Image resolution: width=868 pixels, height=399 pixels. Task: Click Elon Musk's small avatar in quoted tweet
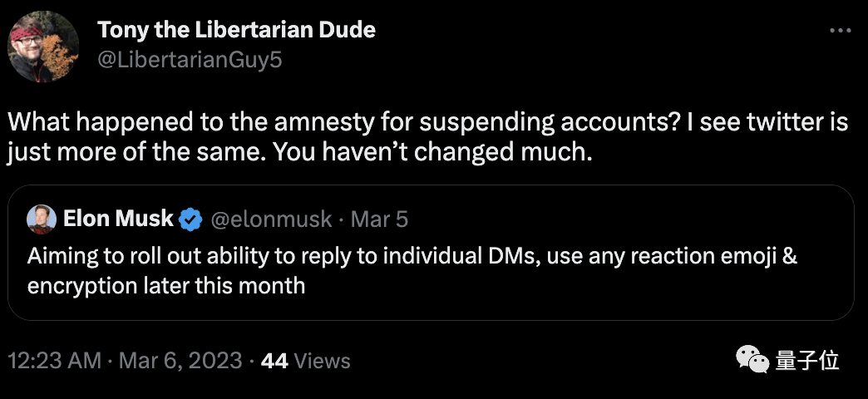tap(42, 219)
